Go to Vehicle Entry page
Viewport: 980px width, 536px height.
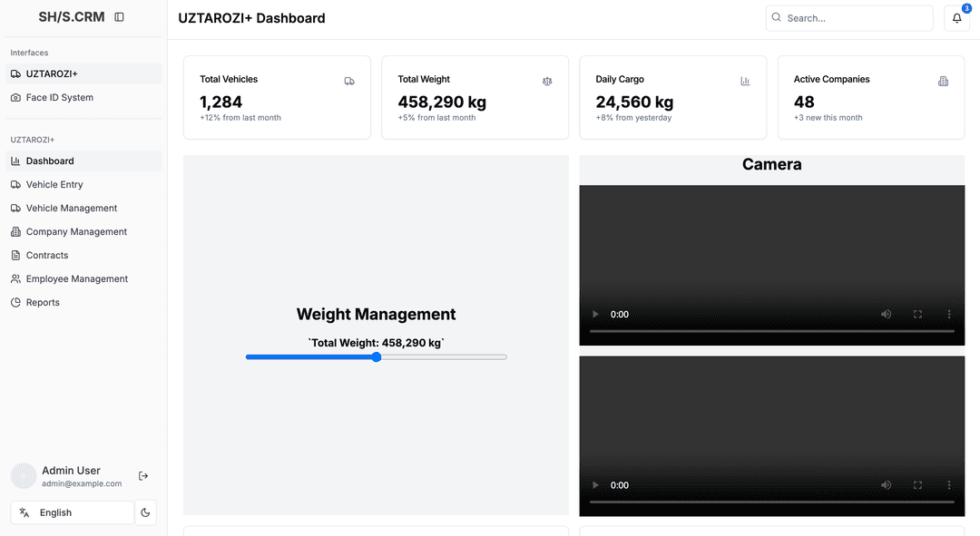(54, 185)
